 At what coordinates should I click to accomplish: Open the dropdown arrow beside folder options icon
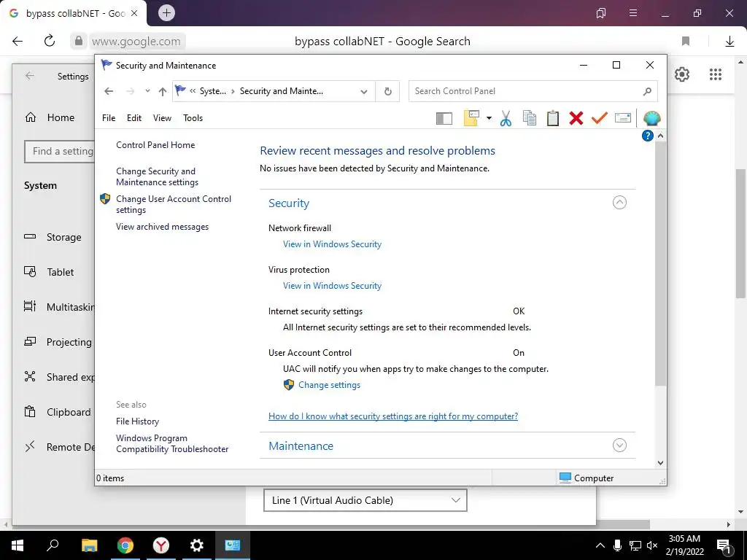pyautogui.click(x=489, y=118)
